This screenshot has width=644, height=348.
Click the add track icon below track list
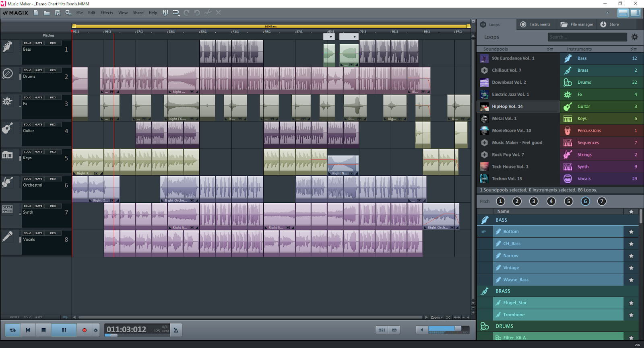pos(65,317)
